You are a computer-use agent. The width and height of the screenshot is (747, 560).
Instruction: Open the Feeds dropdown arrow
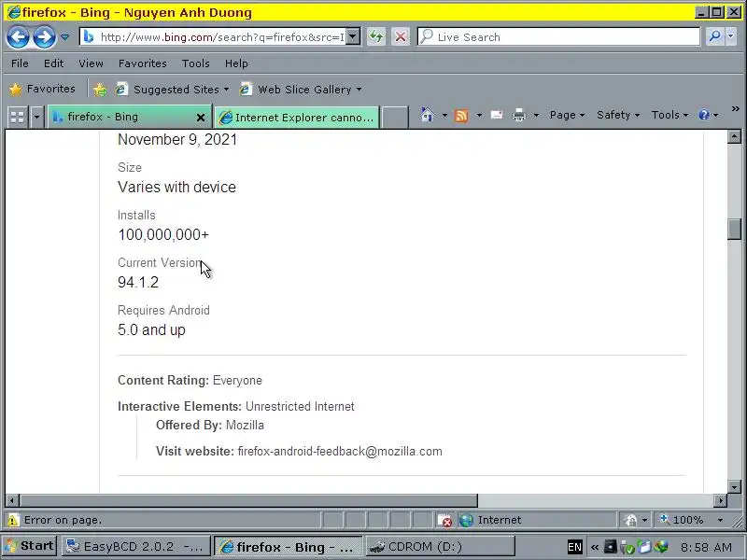(479, 115)
